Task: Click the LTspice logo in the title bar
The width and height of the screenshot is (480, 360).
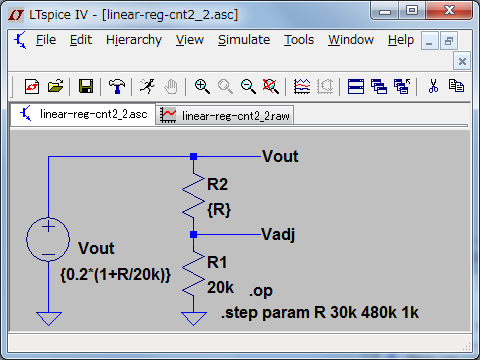Action: 16,15
